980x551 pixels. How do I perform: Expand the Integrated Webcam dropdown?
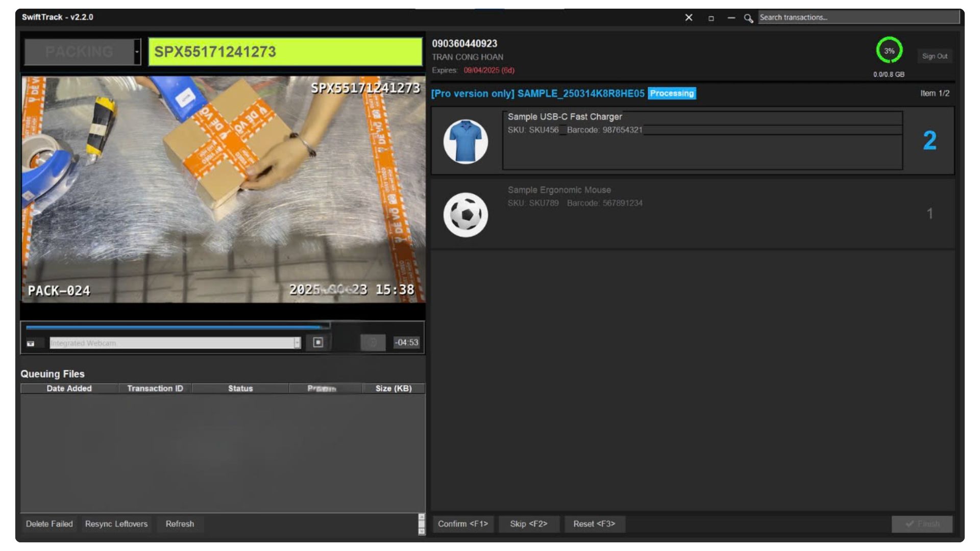click(x=297, y=343)
